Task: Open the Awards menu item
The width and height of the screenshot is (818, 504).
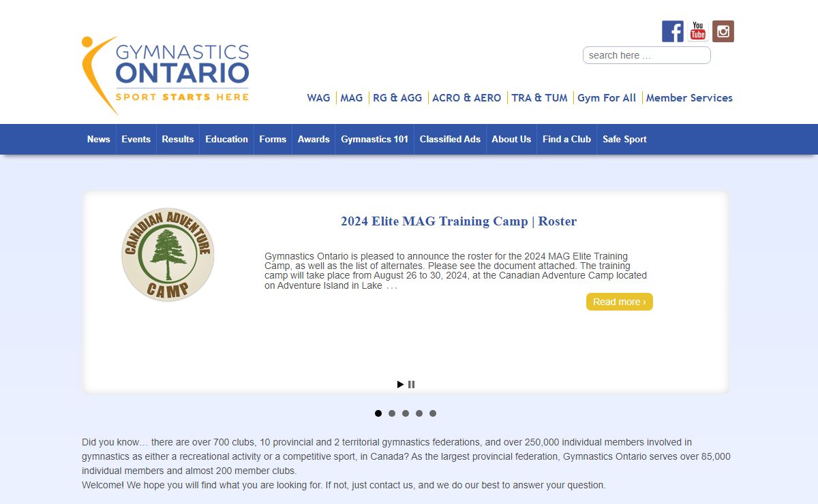Action: (x=314, y=139)
